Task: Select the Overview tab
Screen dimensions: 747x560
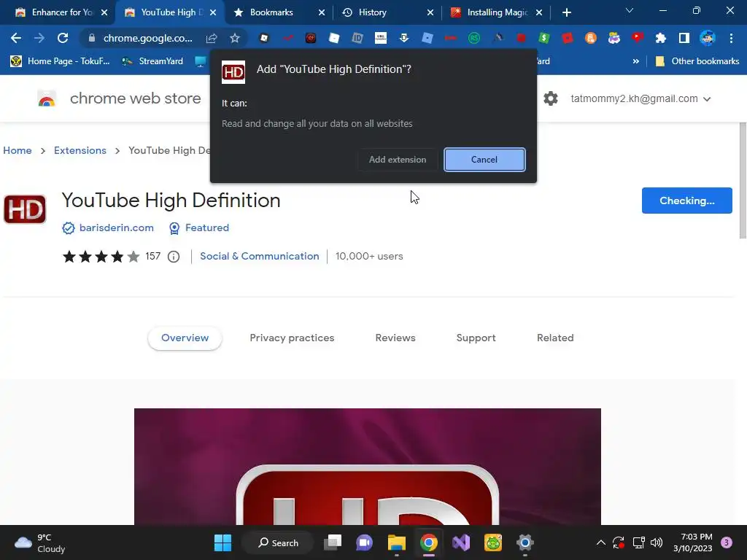Action: pos(185,338)
